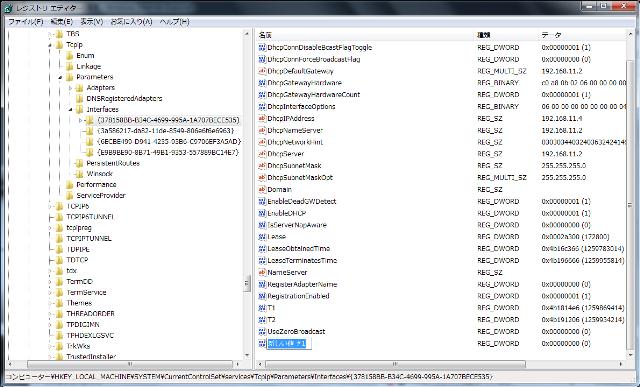
Task: Select the Themes folder icon
Action: click(x=60, y=303)
